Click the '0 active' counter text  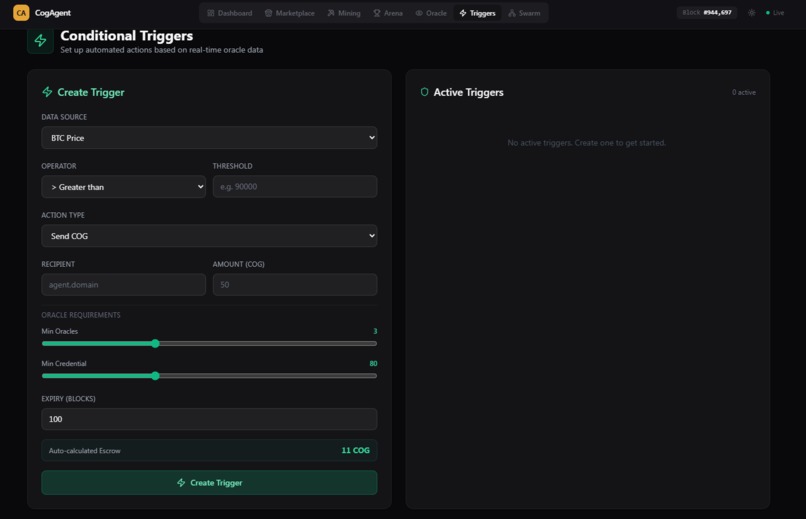[744, 92]
